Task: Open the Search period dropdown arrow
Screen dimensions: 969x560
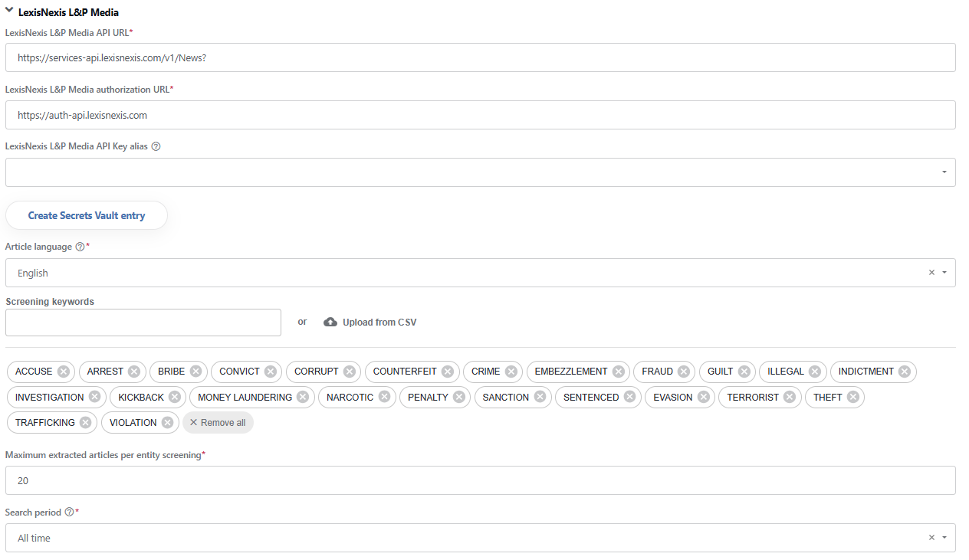Action: click(944, 538)
